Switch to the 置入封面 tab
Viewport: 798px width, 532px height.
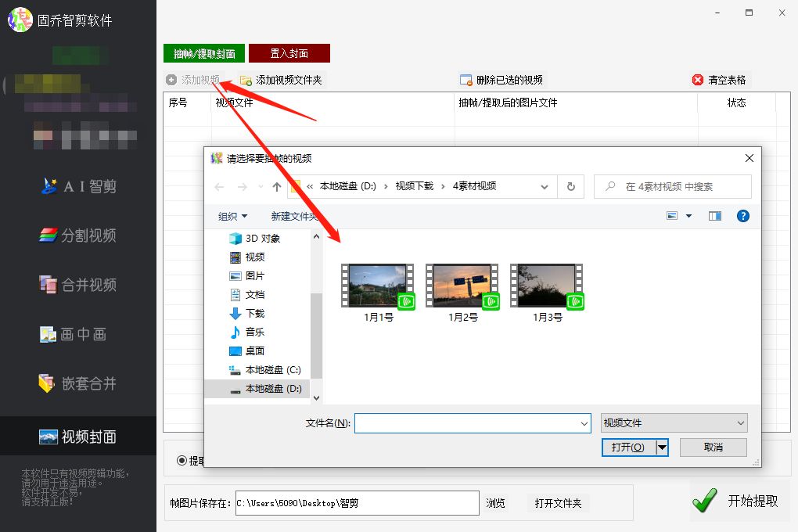click(x=289, y=53)
